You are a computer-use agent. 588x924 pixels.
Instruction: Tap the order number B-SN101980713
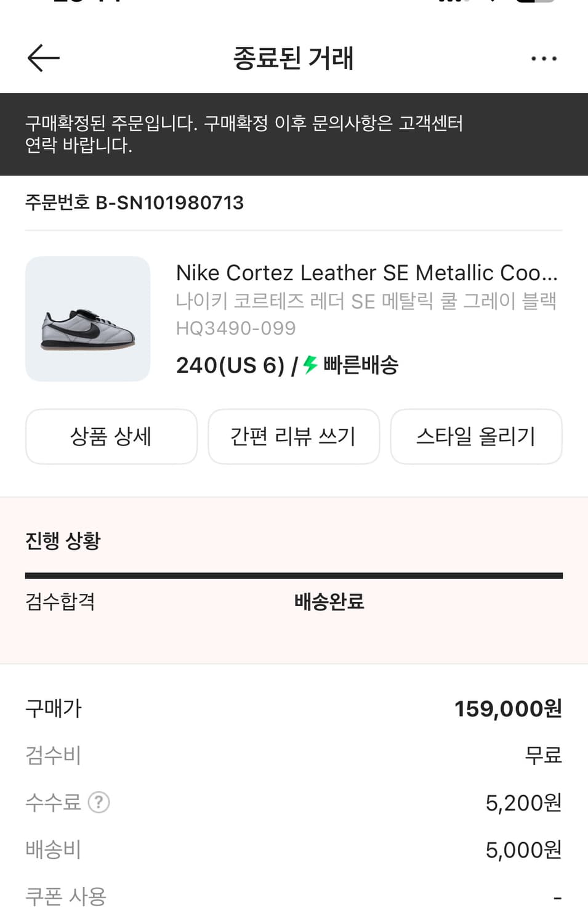pyautogui.click(x=134, y=202)
